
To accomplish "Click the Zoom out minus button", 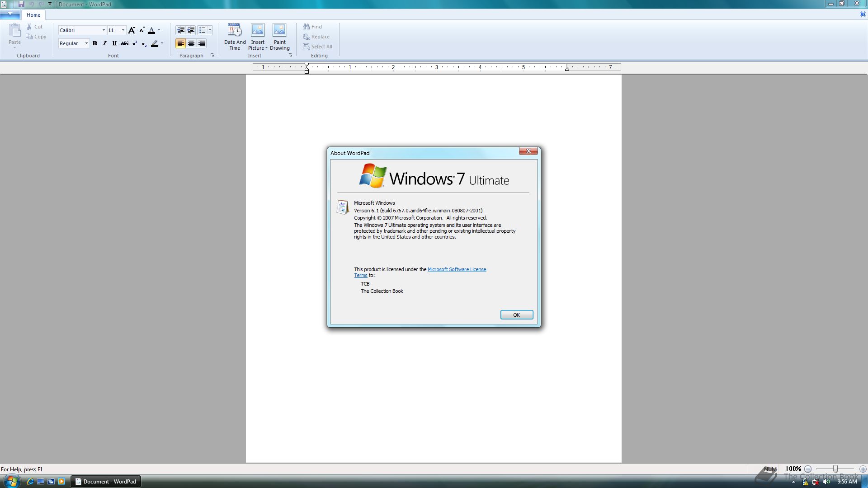I will coord(808,469).
